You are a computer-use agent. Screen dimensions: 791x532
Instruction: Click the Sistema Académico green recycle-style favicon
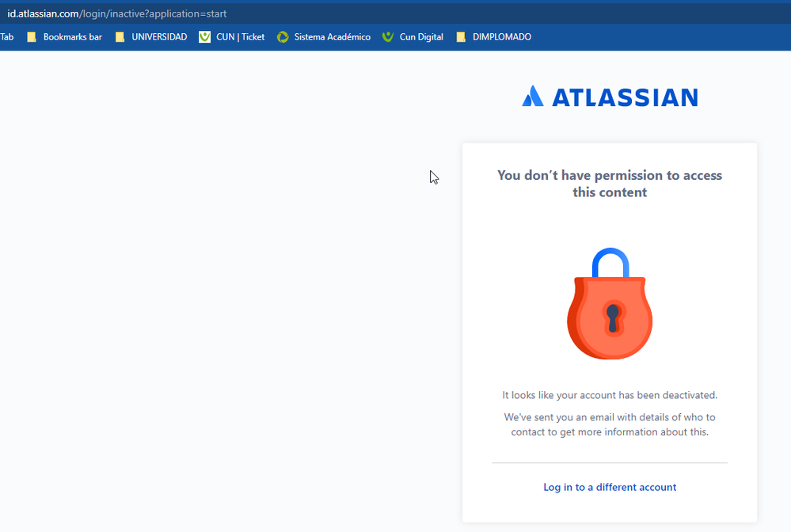282,36
